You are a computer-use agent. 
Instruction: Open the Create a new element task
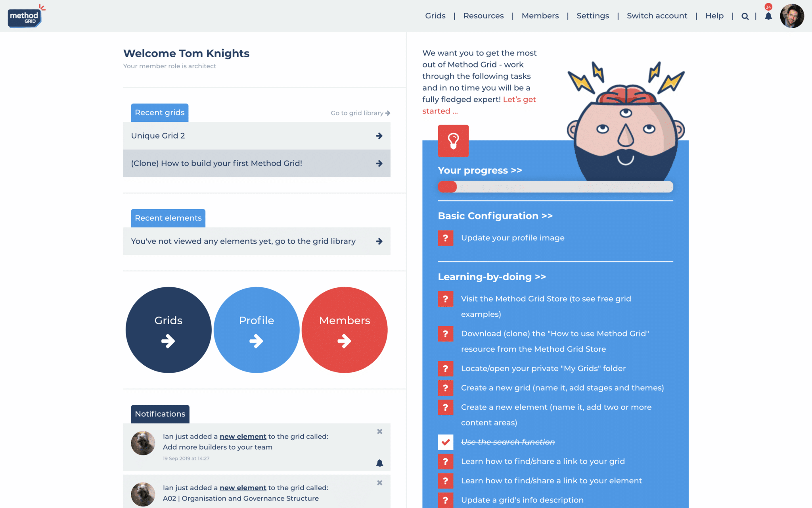556,415
